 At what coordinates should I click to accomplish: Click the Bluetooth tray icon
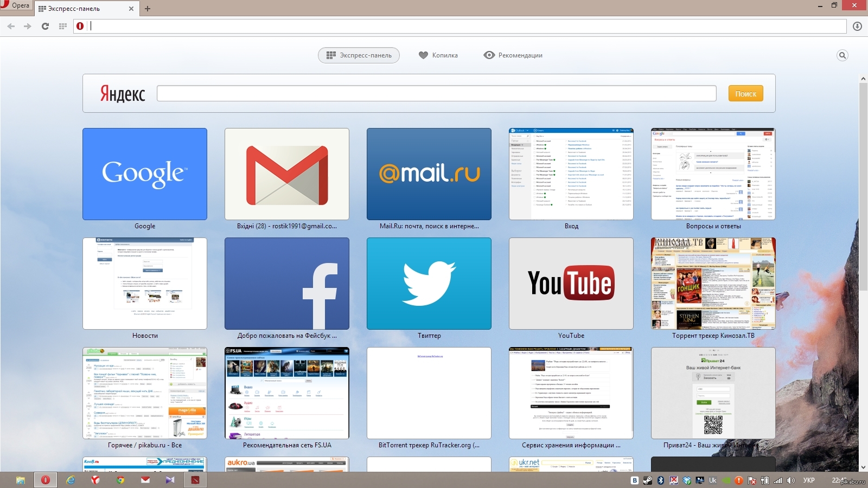661,480
